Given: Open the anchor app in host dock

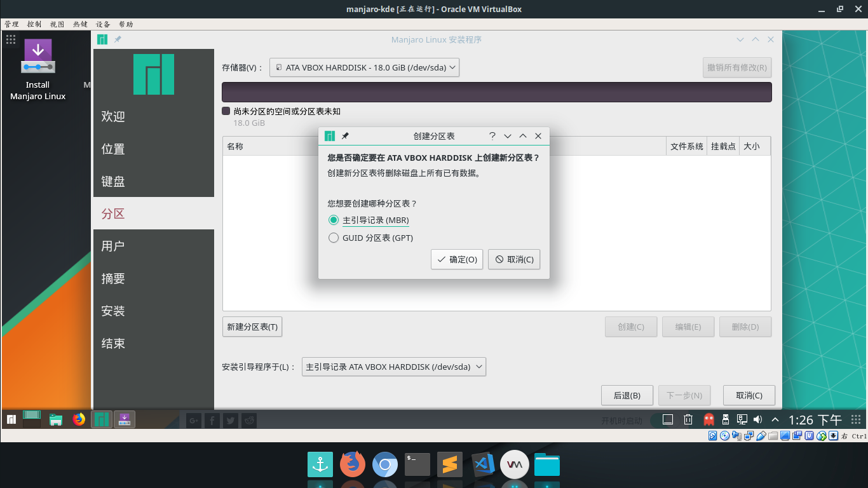Looking at the screenshot, I should click(x=320, y=464).
